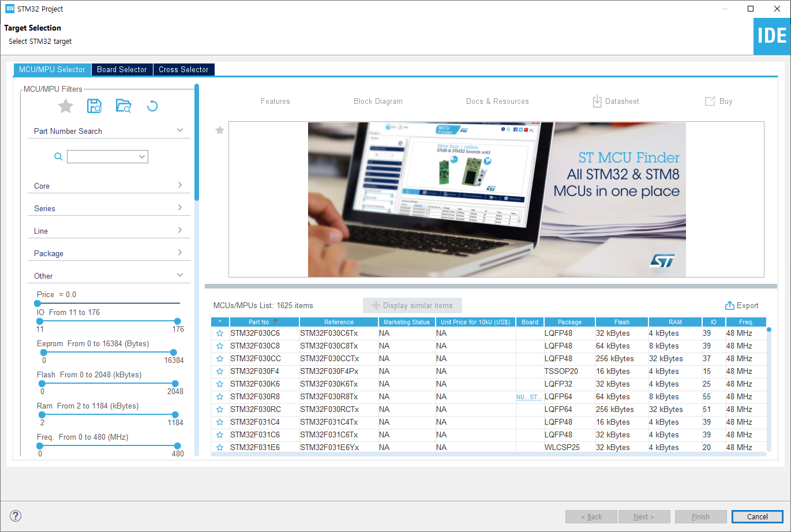The height and width of the screenshot is (532, 791).
Task: Click the Price slider handle
Action: (38, 303)
